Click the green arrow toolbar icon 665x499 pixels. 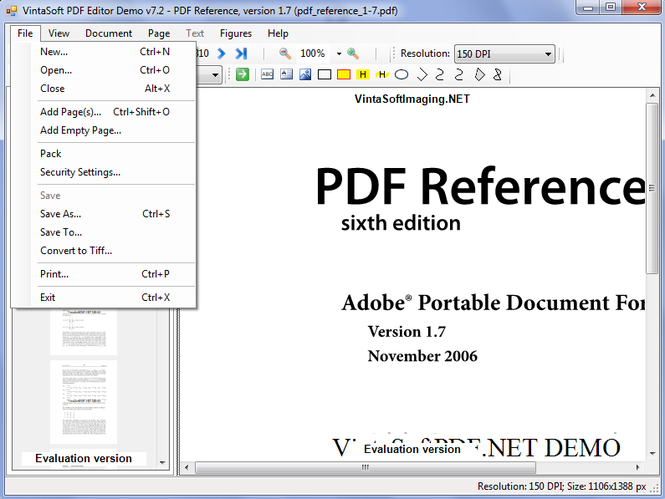point(242,75)
